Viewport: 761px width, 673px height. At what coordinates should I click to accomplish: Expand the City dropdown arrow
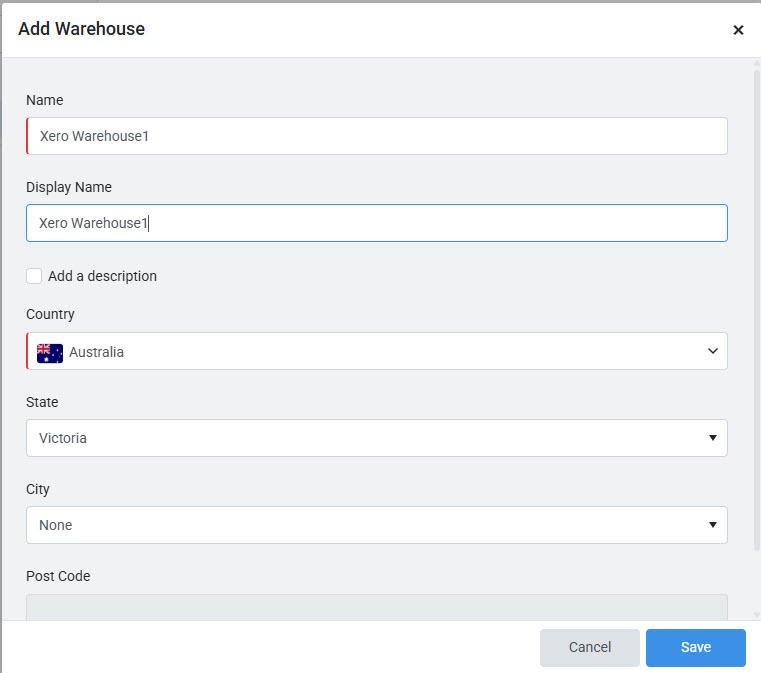coord(712,525)
